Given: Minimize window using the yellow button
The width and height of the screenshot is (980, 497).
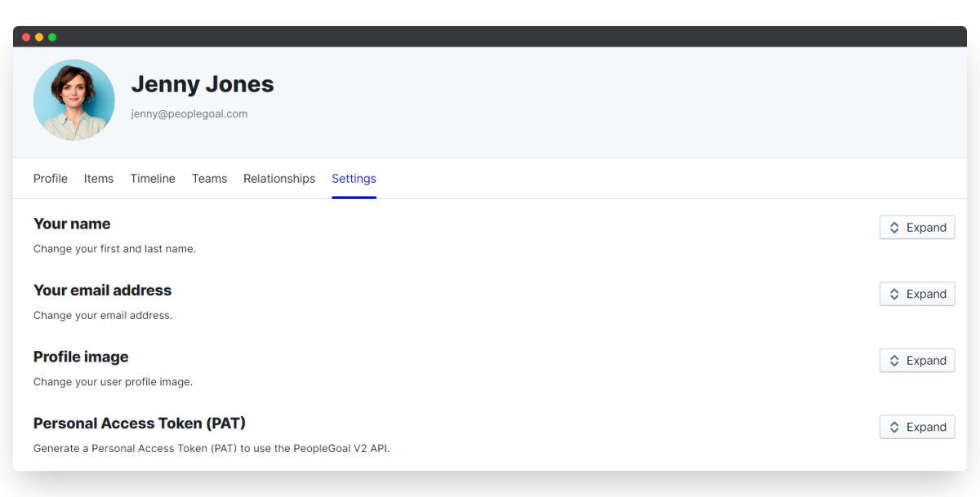Looking at the screenshot, I should pyautogui.click(x=39, y=37).
